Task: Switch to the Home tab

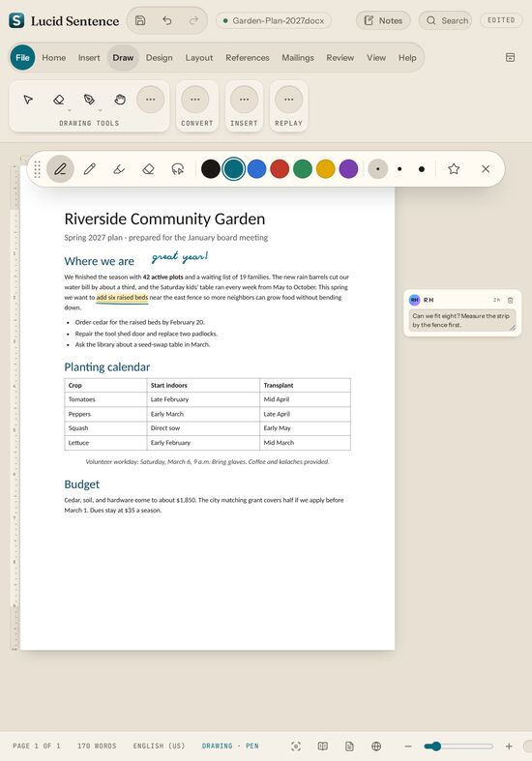Action: [54, 57]
